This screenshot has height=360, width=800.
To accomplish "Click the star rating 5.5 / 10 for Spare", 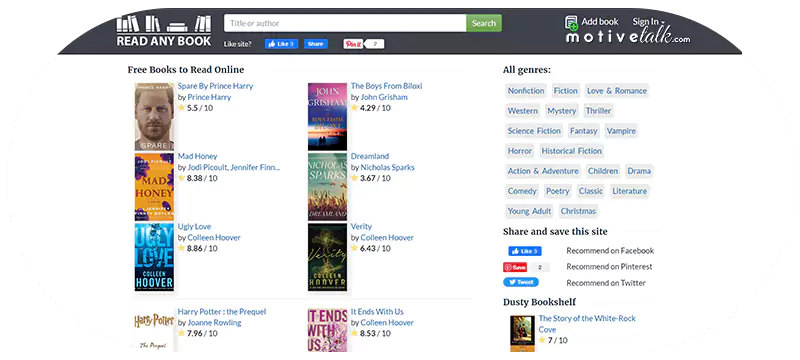I will pos(196,108).
